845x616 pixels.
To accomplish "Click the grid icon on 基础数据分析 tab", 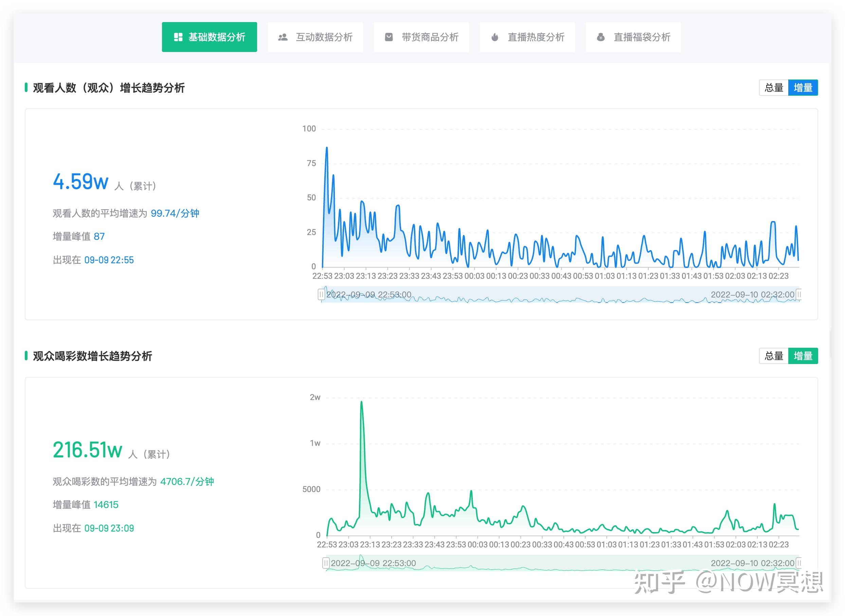I will click(179, 37).
